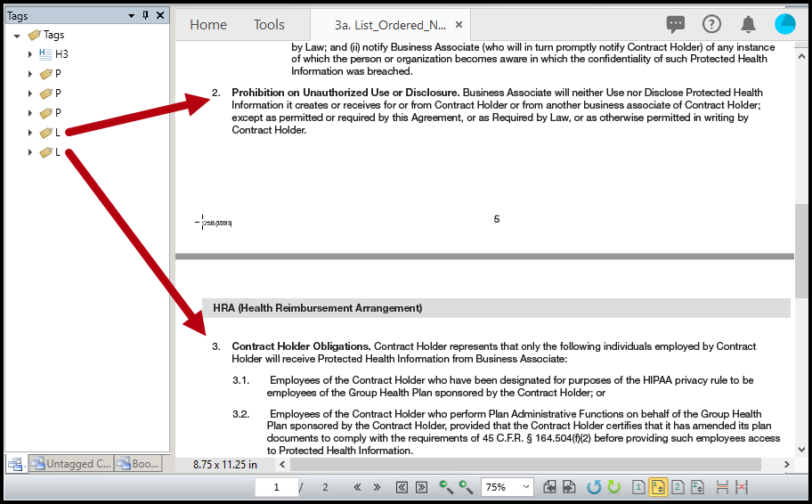Switch to single page view
The image size is (812, 504).
pyautogui.click(x=638, y=487)
